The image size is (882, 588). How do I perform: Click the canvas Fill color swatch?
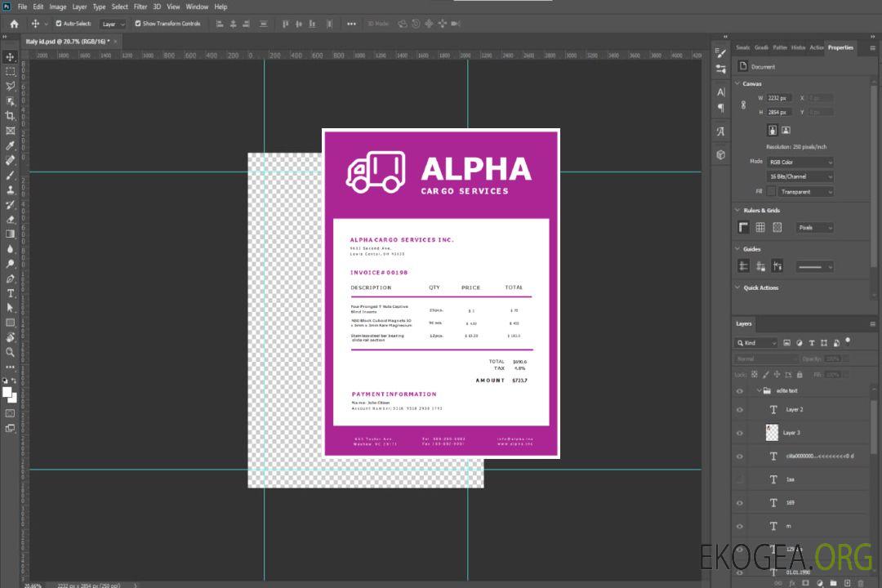[x=771, y=192]
